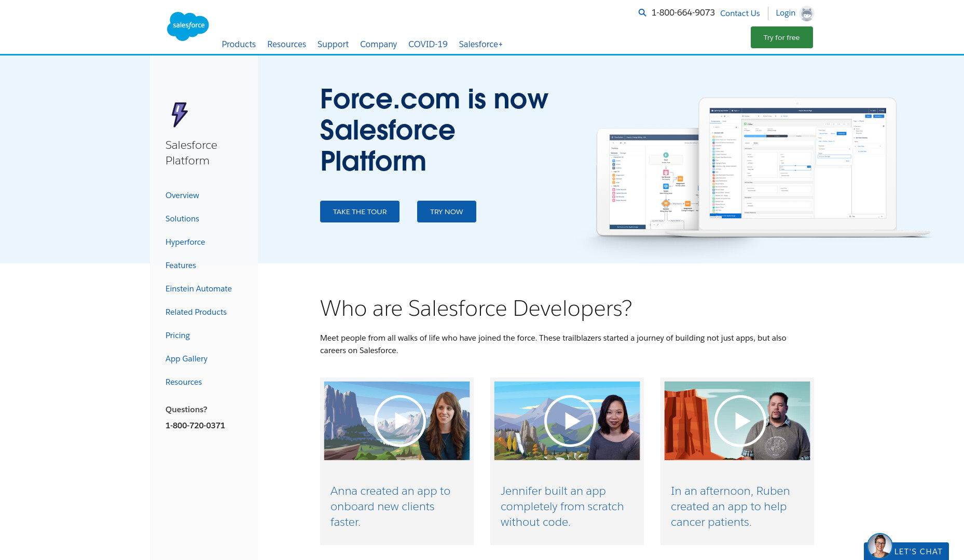This screenshot has width=964, height=560.
Task: Click the 1-800-720-0371 questions phone number
Action: [195, 425]
